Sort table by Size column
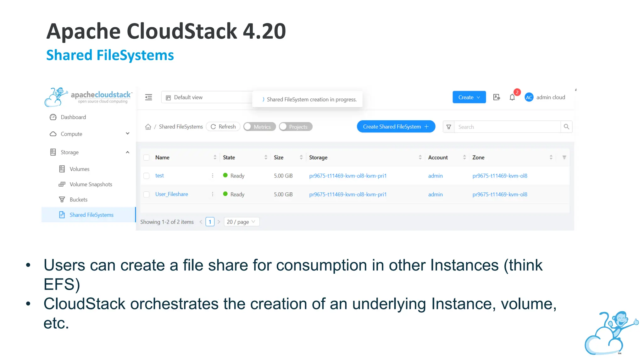 [301, 157]
